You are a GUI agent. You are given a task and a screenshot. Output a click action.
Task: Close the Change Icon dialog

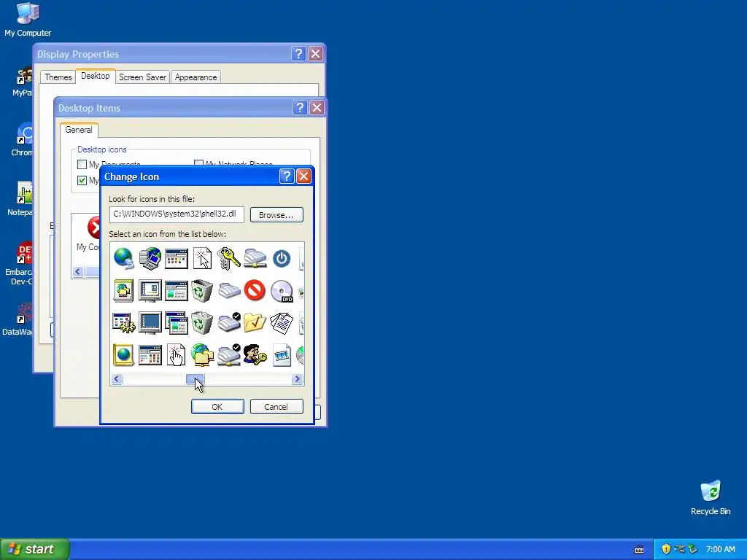pyautogui.click(x=303, y=176)
